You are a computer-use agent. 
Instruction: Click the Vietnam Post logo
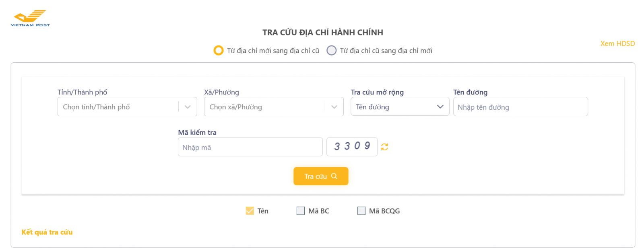tap(30, 17)
